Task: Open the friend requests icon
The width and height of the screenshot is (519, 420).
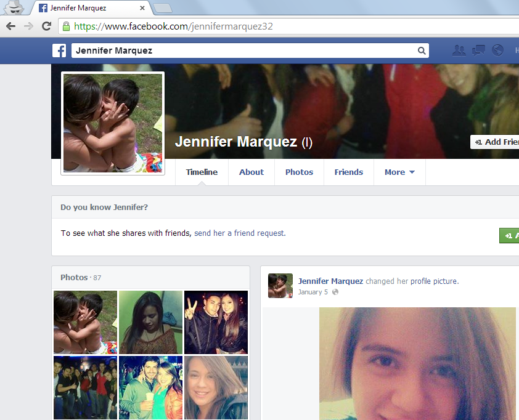Action: tap(459, 50)
